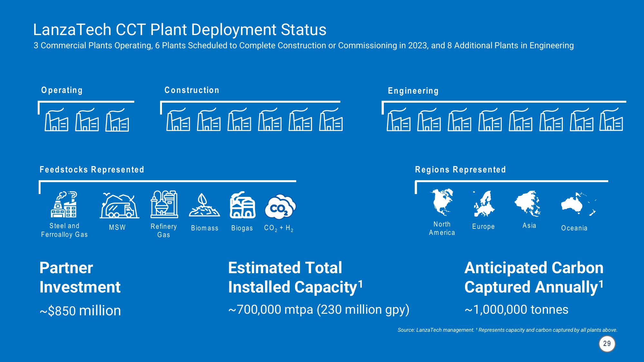This screenshot has height=362, width=644.
Task: Click the slide title LanzaTech CCT Plant Deployment Status
Action: coord(180,30)
